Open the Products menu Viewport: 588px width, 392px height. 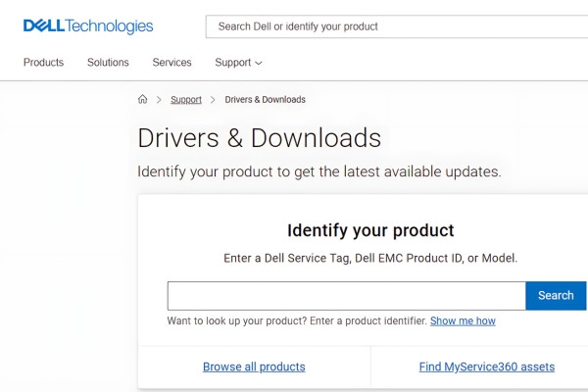click(x=43, y=63)
